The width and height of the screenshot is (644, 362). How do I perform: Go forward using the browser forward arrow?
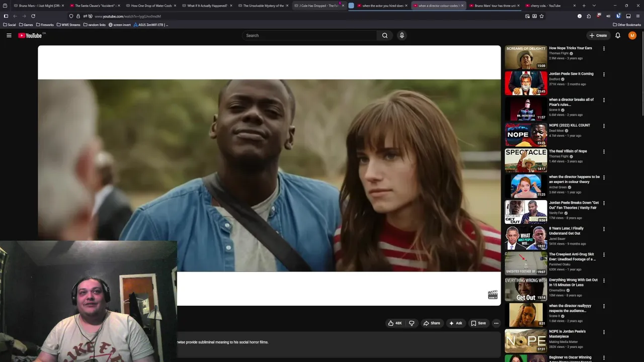pyautogui.click(x=24, y=16)
